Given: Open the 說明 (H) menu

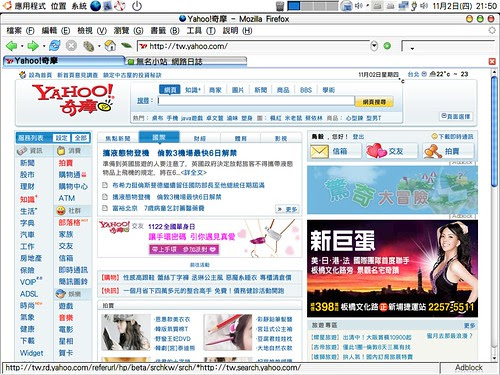Looking at the screenshot, I should [237, 31].
